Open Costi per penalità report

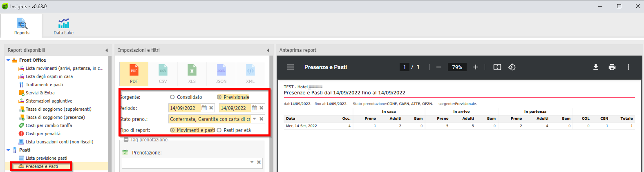coord(39,134)
